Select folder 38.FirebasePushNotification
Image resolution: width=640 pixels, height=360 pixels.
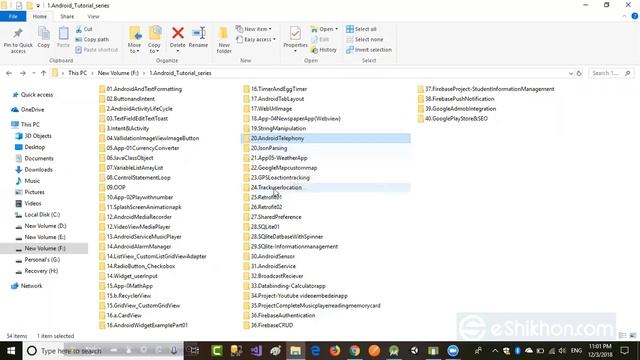pos(456,99)
